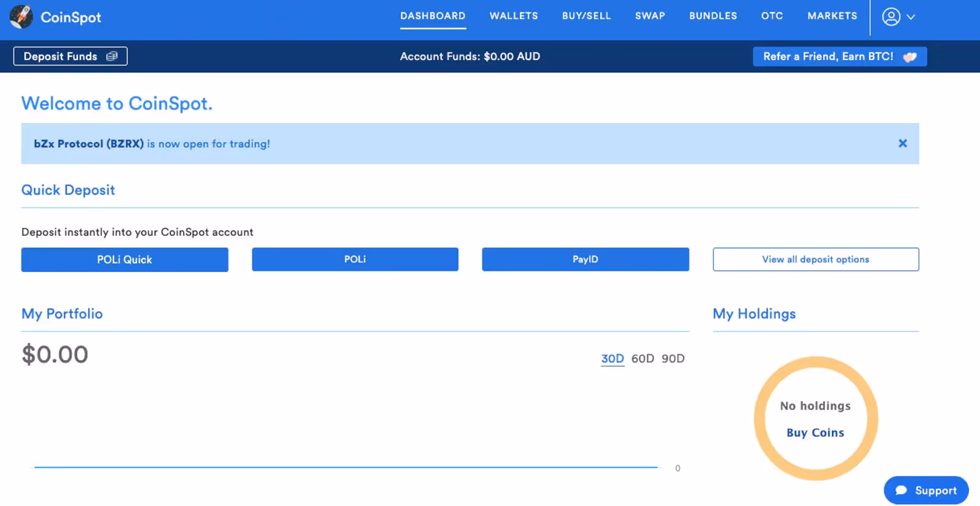
Task: Click the Buy Coins link
Action: [815, 432]
